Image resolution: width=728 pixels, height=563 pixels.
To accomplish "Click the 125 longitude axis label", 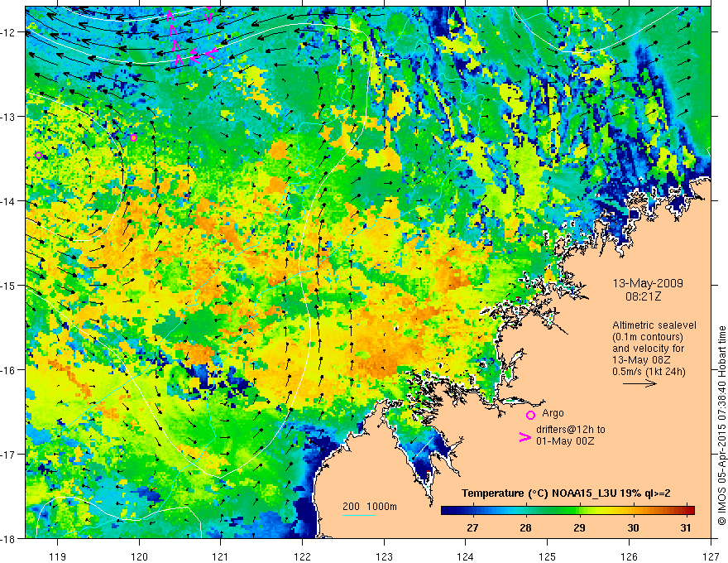I will [x=547, y=556].
